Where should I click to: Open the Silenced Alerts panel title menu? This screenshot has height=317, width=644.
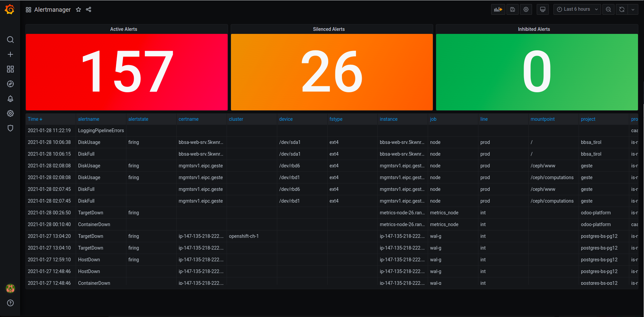329,29
